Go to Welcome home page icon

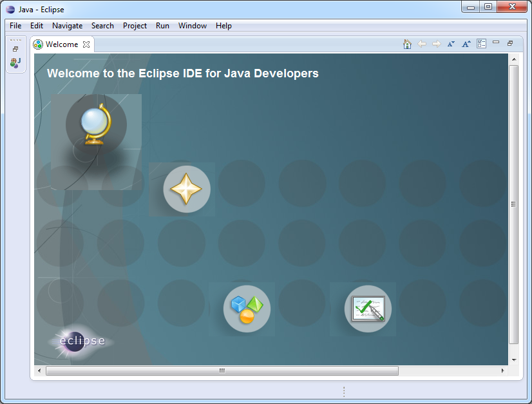[407, 44]
